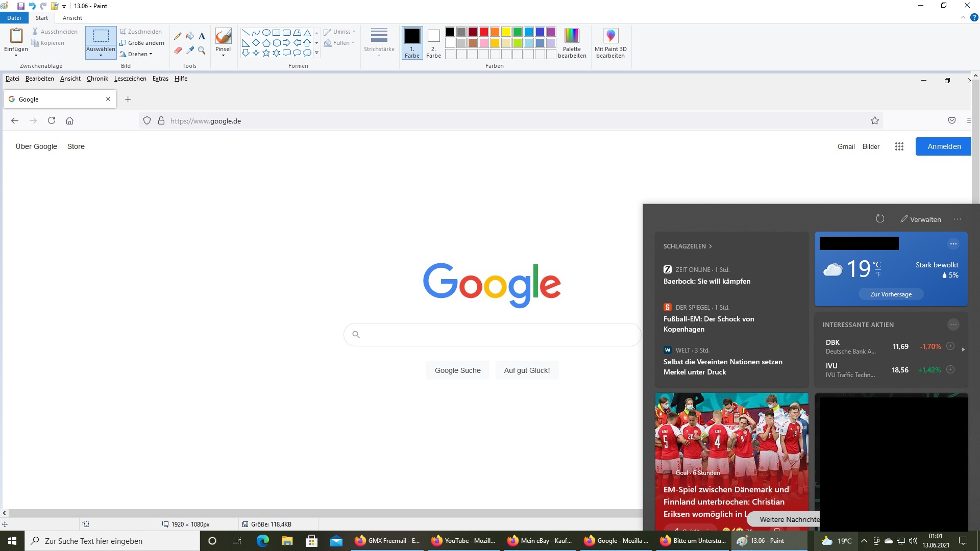
Task: Activate the 1. Farbe color selector
Action: (x=412, y=43)
